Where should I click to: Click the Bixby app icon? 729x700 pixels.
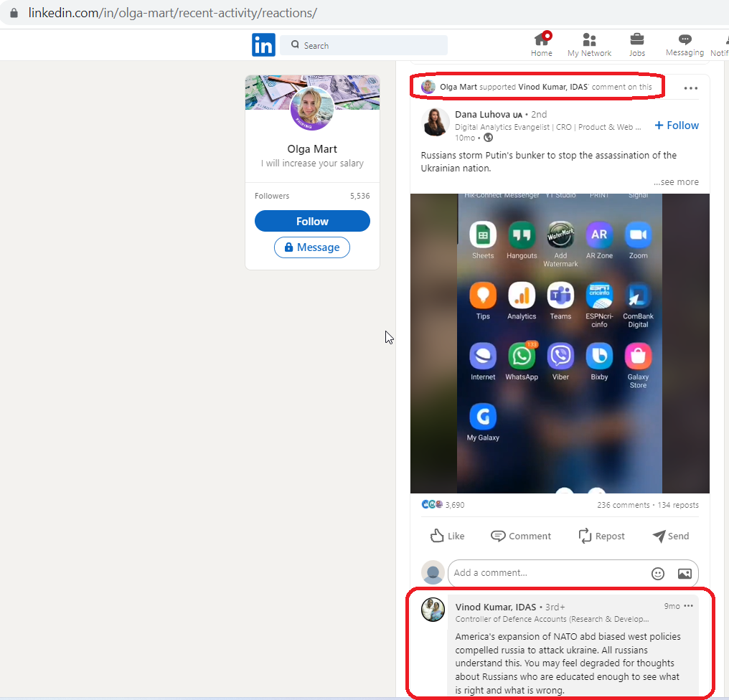(x=599, y=356)
